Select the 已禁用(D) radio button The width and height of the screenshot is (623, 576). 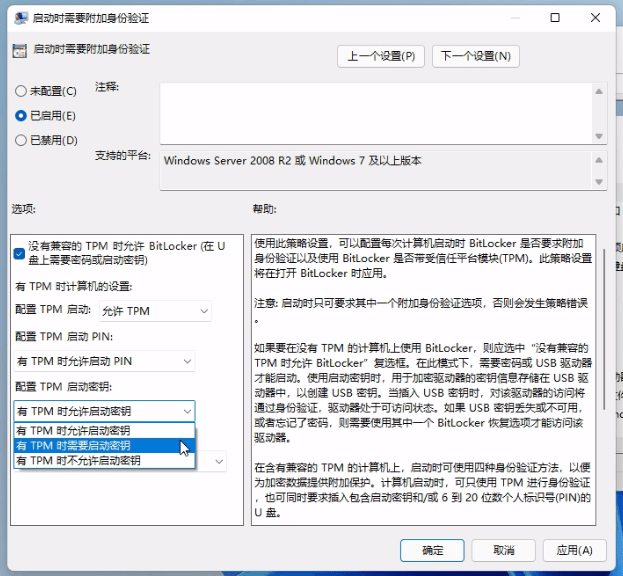tap(21, 140)
